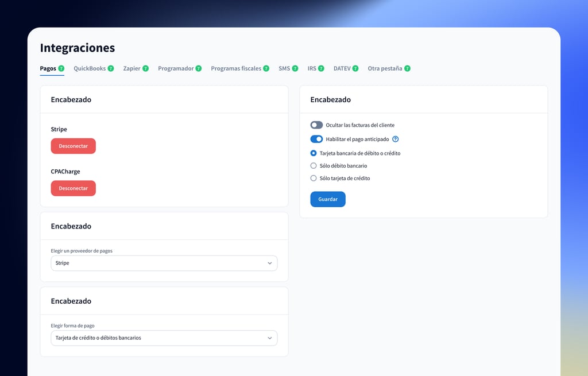Screen dimensions: 588x376
Task: Click the green badge next to Pagos
Action: [x=61, y=68]
